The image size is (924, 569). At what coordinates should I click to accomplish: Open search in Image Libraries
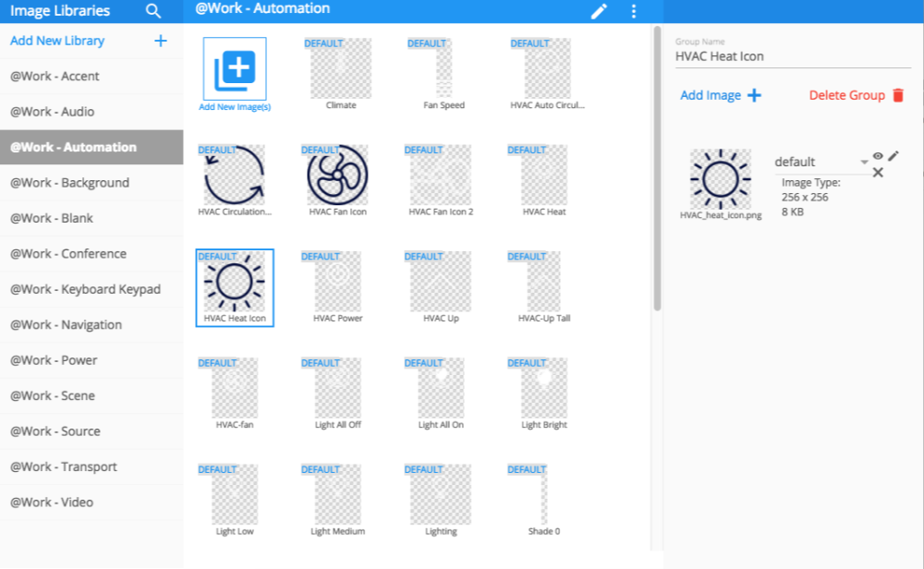coord(153,11)
